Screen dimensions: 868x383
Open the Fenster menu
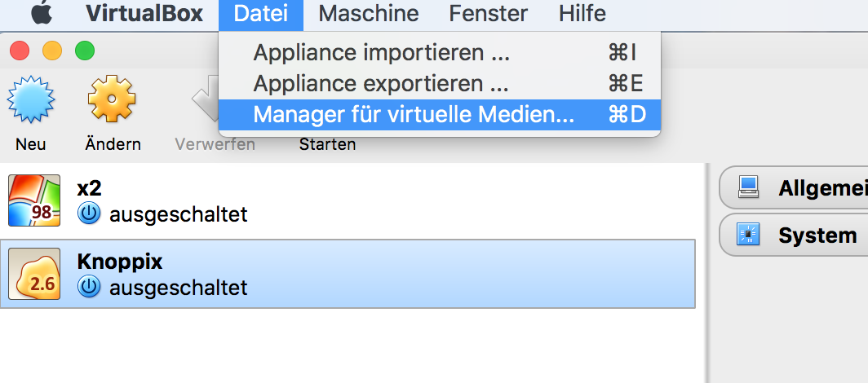(489, 14)
